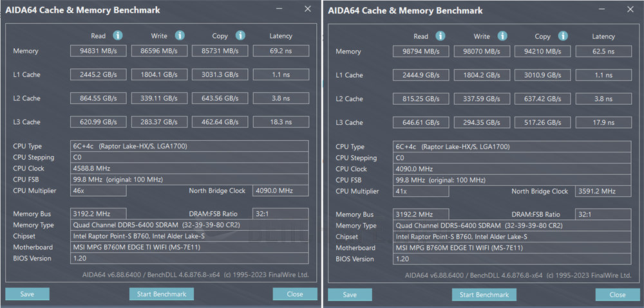Click CPU Clock field 4090.0 MHz
The width and height of the screenshot is (644, 308).
(512, 168)
